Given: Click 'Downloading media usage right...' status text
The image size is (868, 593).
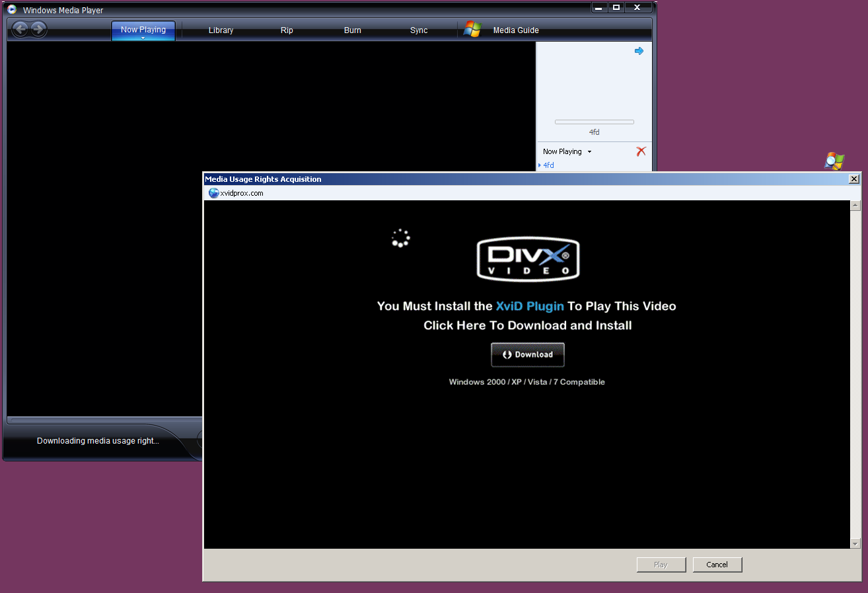Looking at the screenshot, I should tap(98, 441).
